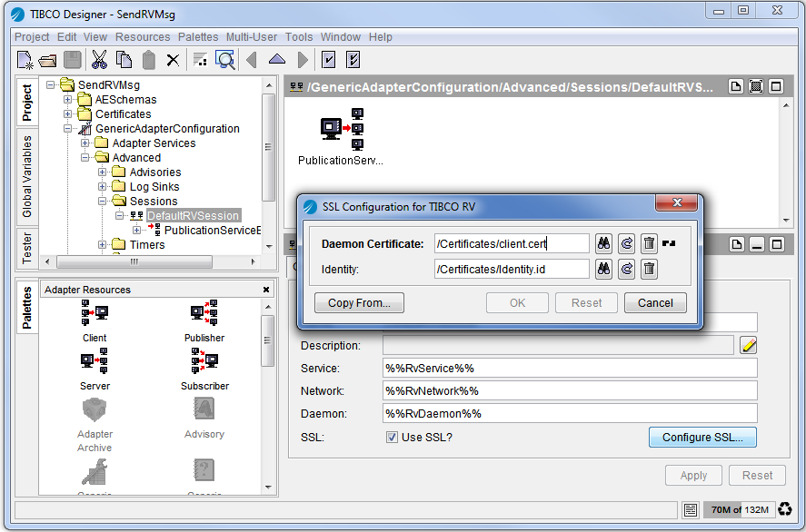The width and height of the screenshot is (806, 532).
Task: Click the Paste (clipboard) toolbar icon
Action: coord(148,60)
